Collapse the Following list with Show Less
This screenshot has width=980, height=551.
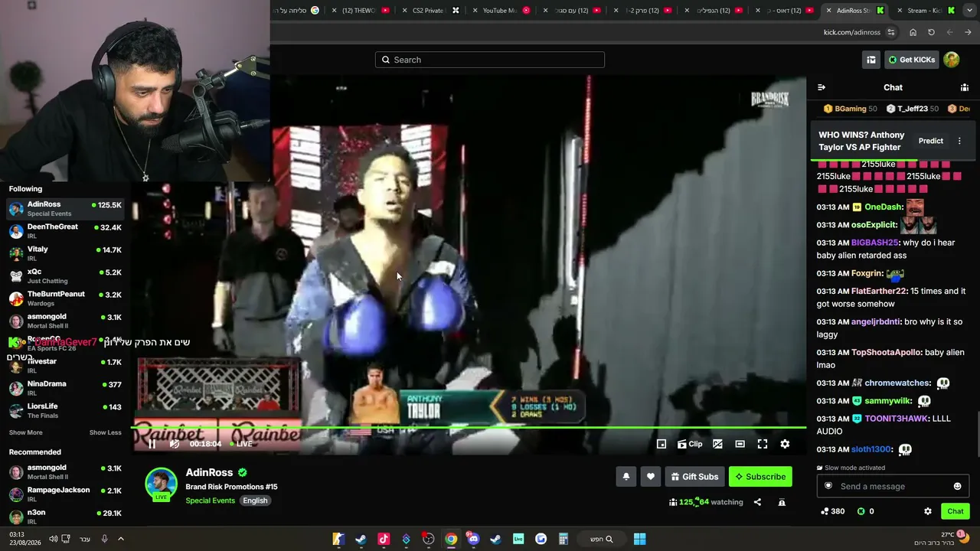(x=105, y=432)
